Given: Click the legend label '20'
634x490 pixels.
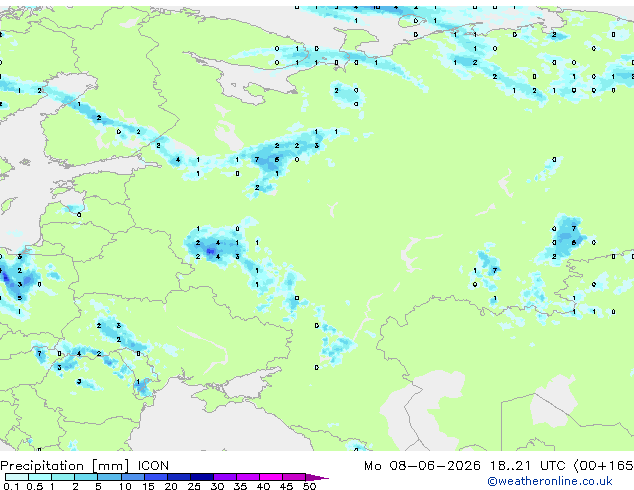Looking at the screenshot, I should 171,486.
